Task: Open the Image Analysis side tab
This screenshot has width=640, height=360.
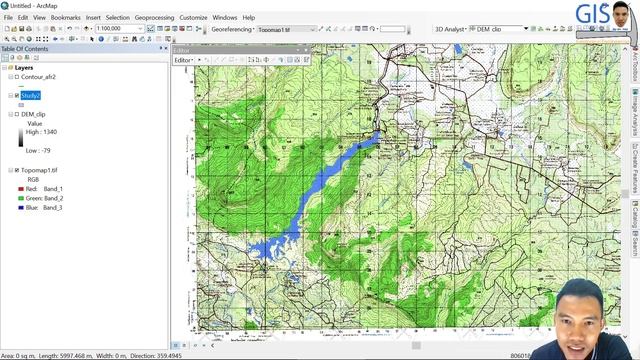Action: pos(635,112)
